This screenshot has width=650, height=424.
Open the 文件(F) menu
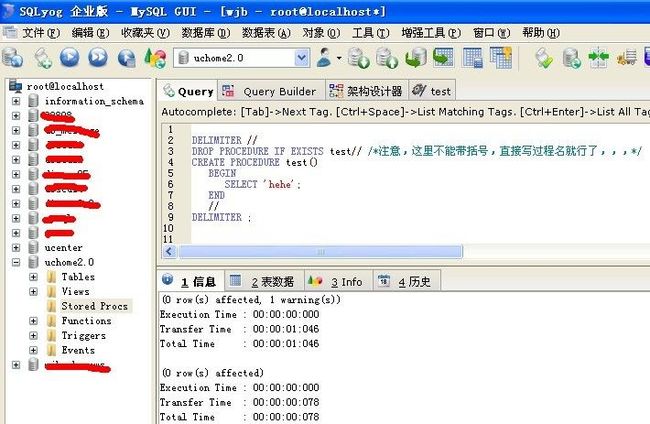click(41, 33)
